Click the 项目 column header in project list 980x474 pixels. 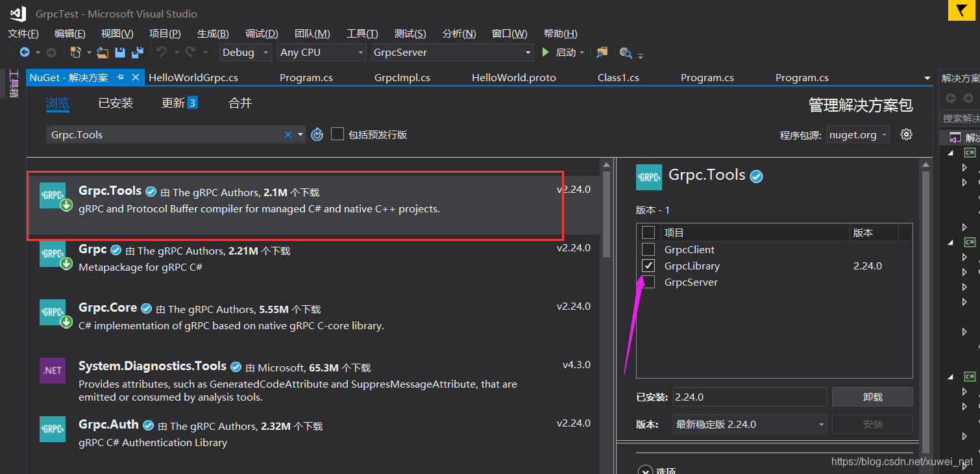coord(755,232)
